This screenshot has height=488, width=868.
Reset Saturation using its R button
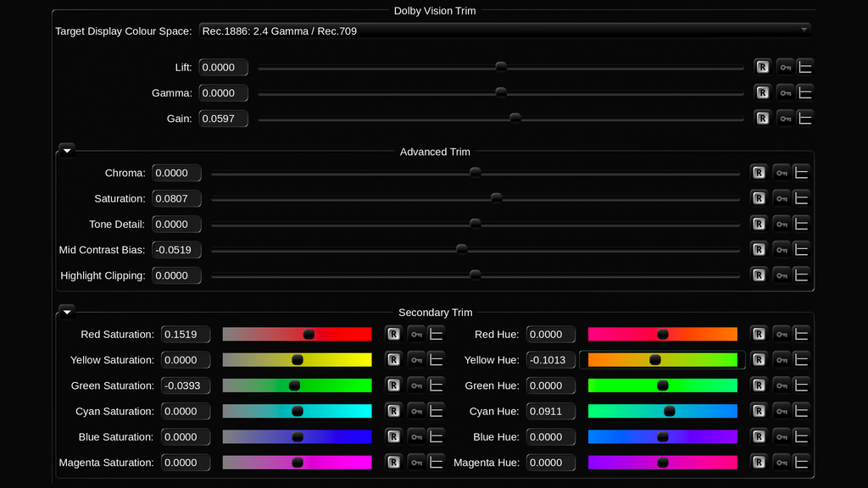click(x=759, y=198)
